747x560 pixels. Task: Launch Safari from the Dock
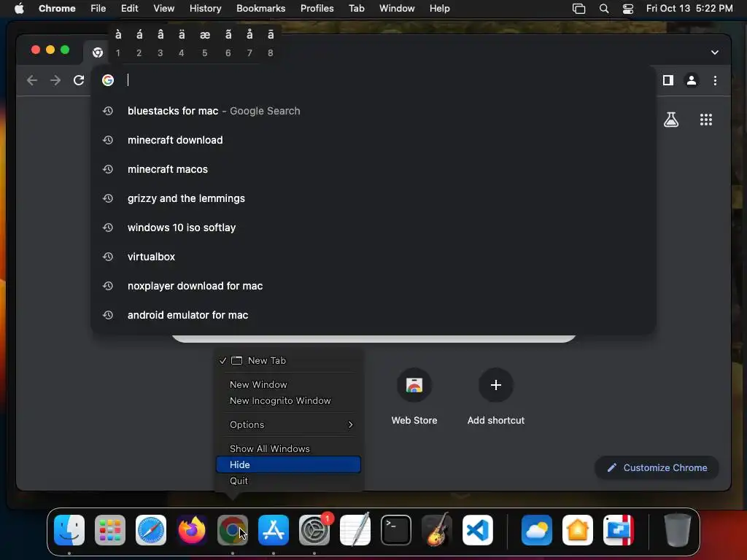[x=151, y=529]
